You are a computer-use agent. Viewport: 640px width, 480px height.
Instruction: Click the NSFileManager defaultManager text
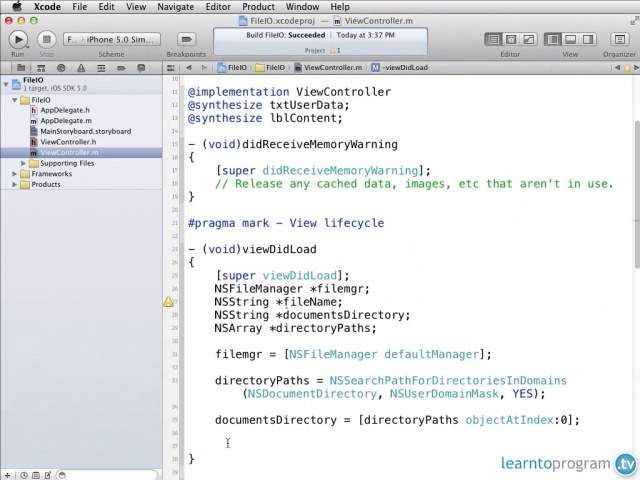(x=384, y=354)
